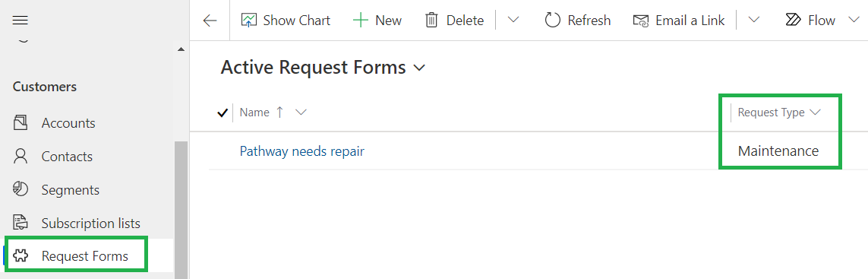
Task: Go back using the arrow icon
Action: pyautogui.click(x=210, y=21)
